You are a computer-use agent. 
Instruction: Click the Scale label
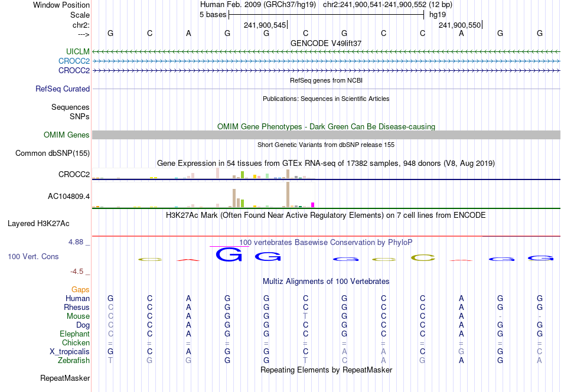80,15
